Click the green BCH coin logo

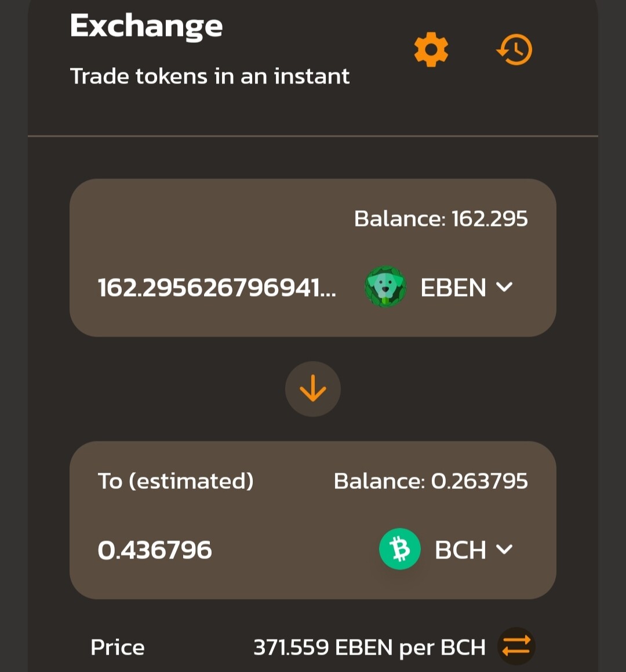coord(399,549)
